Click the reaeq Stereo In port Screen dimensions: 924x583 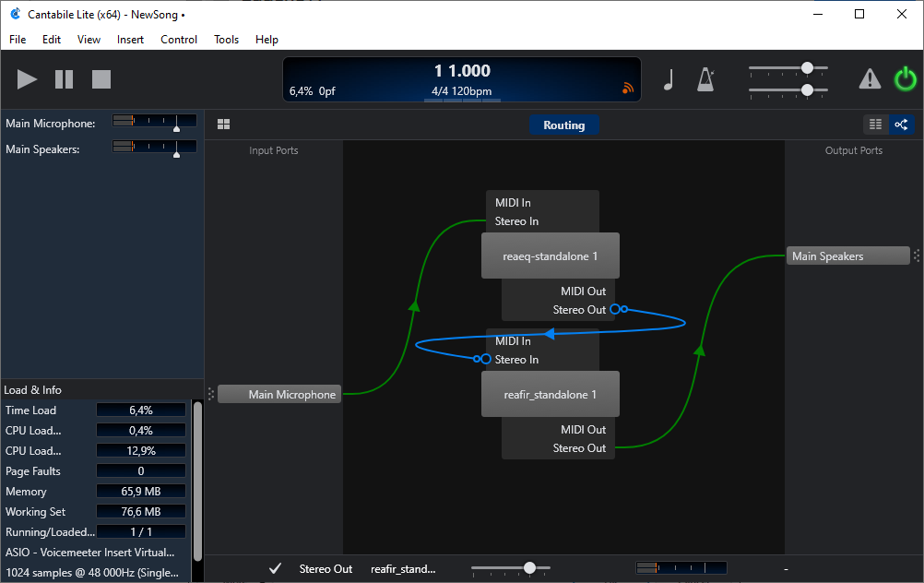pyautogui.click(x=516, y=221)
